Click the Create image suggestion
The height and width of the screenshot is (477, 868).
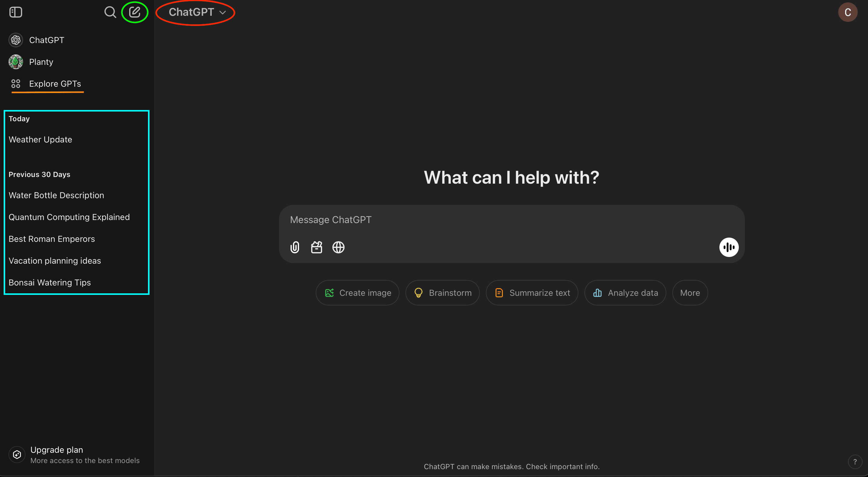pyautogui.click(x=358, y=293)
